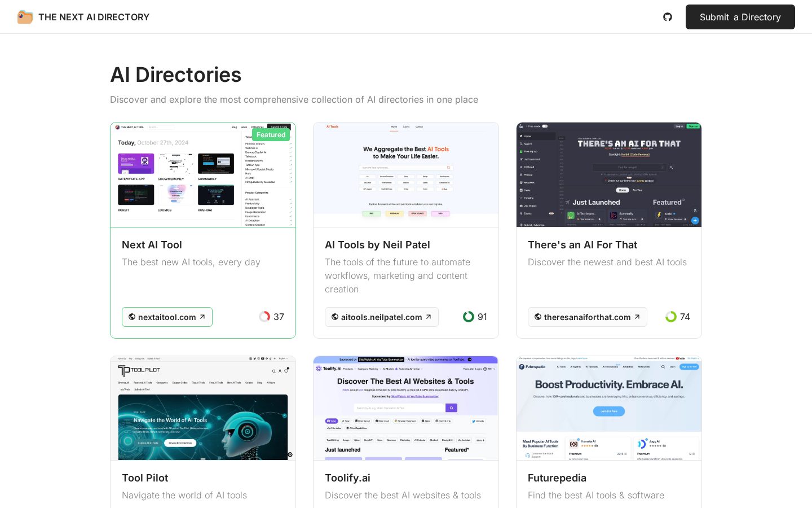Click score ring icon showing 37
The width and height of the screenshot is (812, 508).
pyautogui.click(x=264, y=317)
